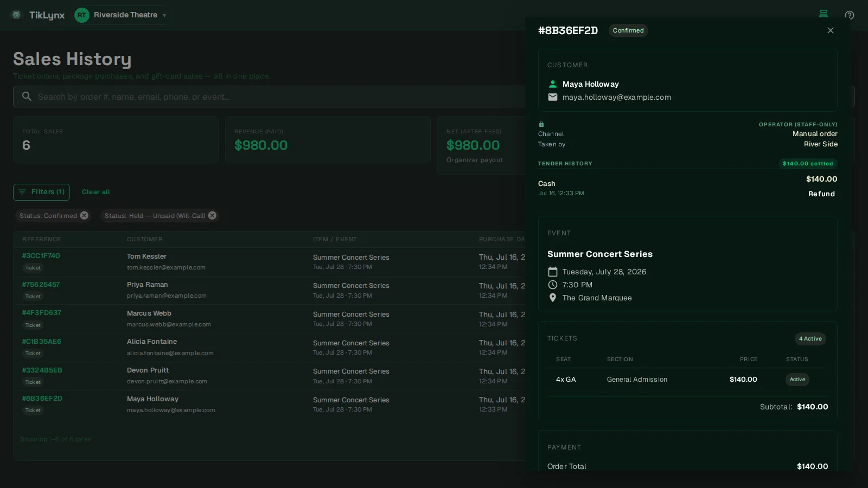Remove the 'Status: Confirmed' filter chip
The height and width of the screenshot is (488, 868).
click(x=84, y=215)
